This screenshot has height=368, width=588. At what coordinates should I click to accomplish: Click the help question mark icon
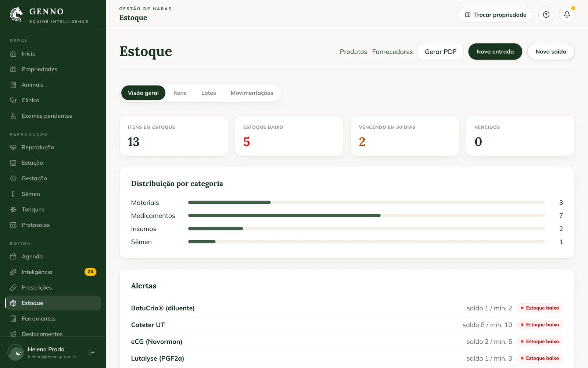(546, 15)
